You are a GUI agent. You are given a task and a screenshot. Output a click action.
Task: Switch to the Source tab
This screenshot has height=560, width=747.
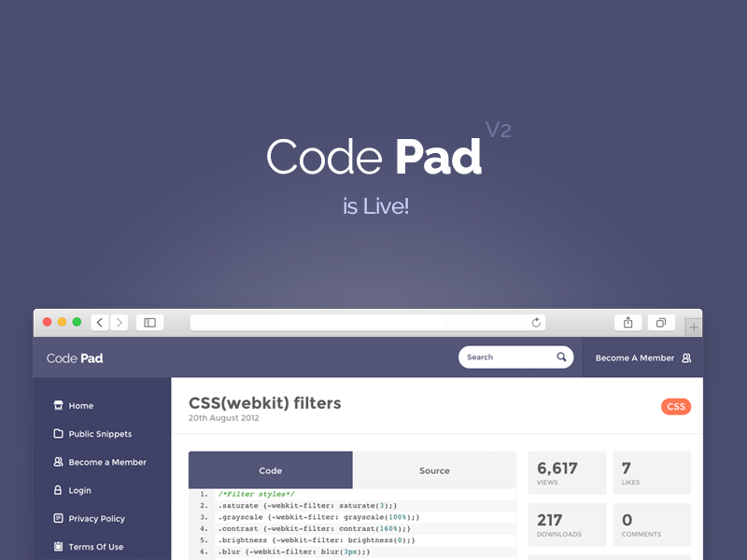click(x=434, y=470)
